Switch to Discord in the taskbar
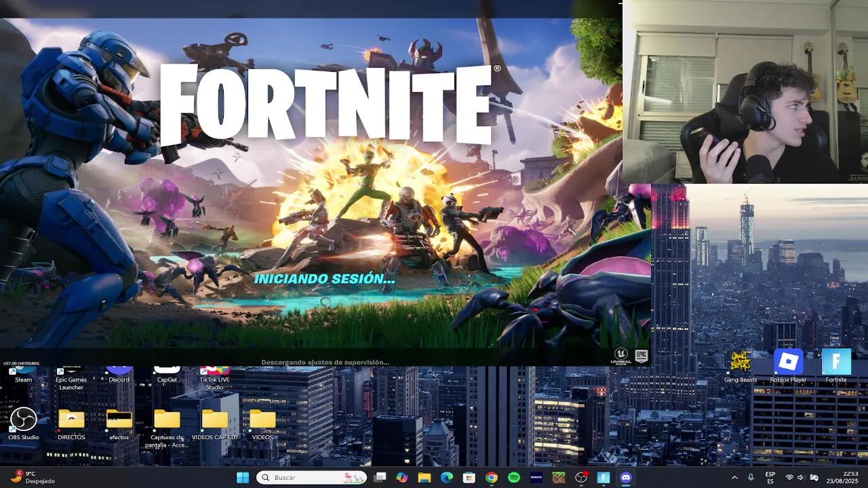 625,477
